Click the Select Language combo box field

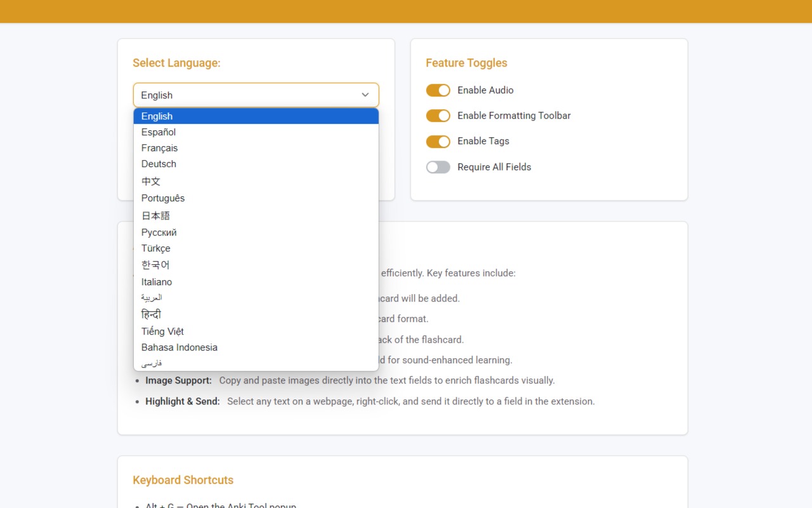click(247, 95)
